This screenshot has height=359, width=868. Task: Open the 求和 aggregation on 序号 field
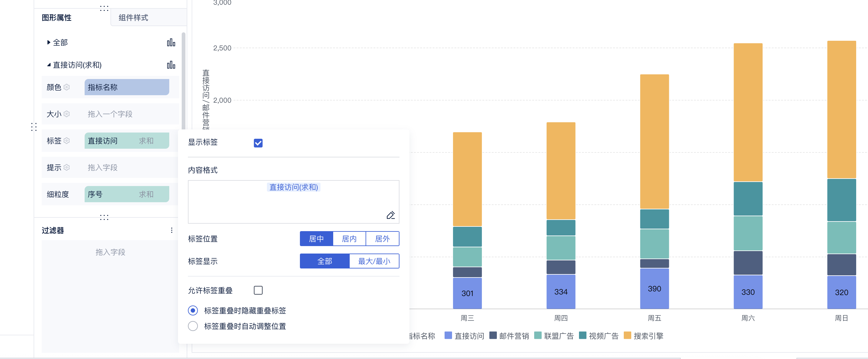point(146,194)
